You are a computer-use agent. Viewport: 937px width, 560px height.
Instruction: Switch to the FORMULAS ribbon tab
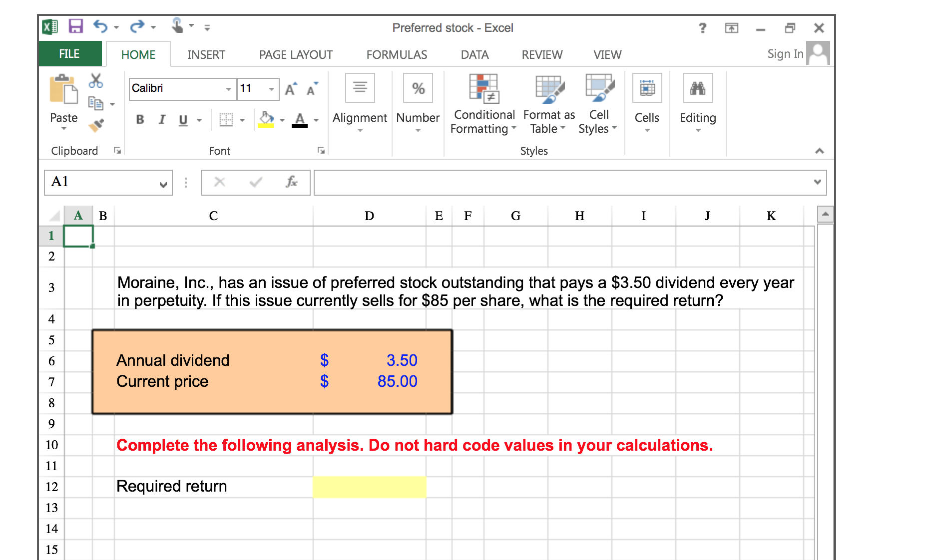click(396, 54)
